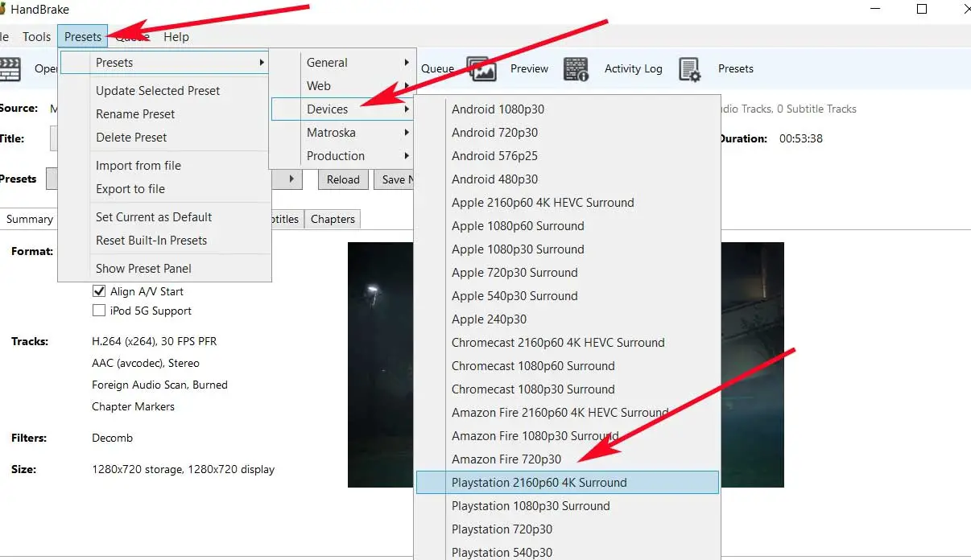Select Apple 2160p60 4K HEVC Surround

tap(567, 203)
